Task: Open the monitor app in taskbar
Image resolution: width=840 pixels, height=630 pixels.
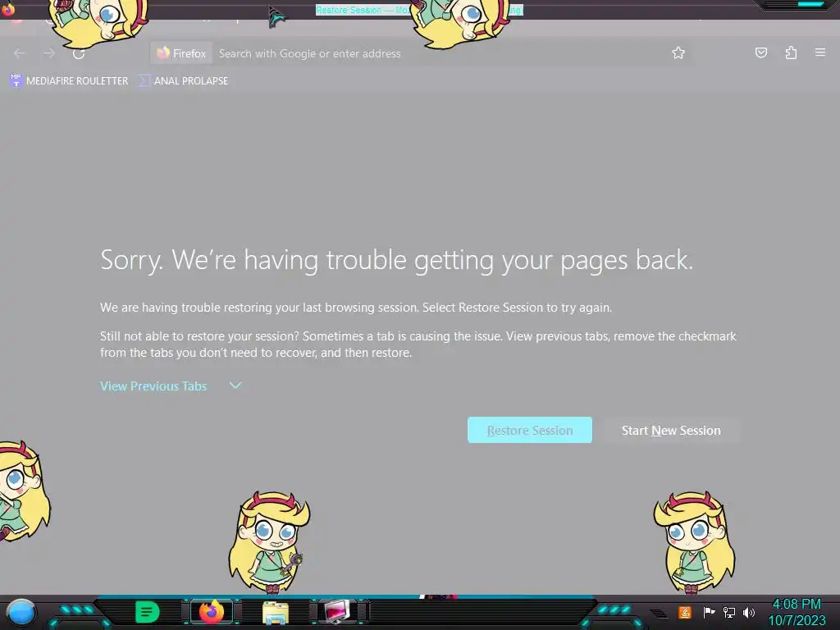Action: pos(337,612)
